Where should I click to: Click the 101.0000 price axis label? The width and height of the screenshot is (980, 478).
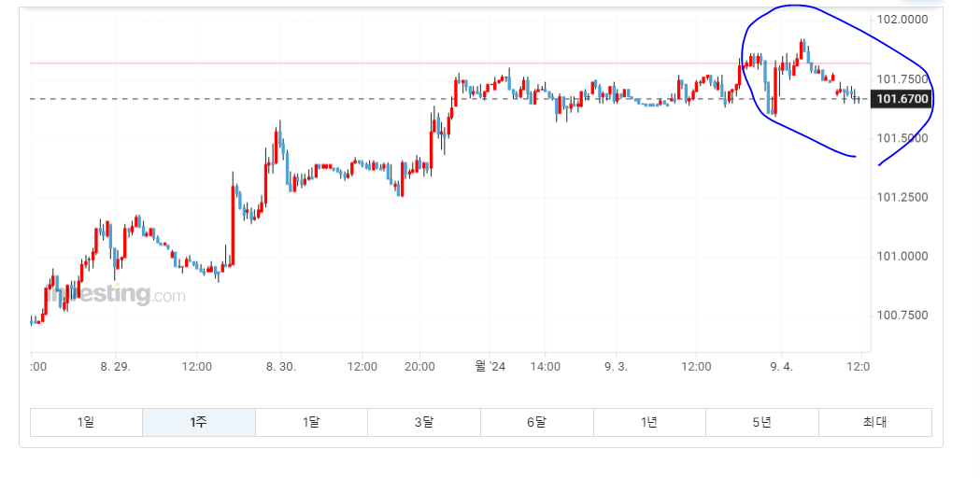coord(901,257)
